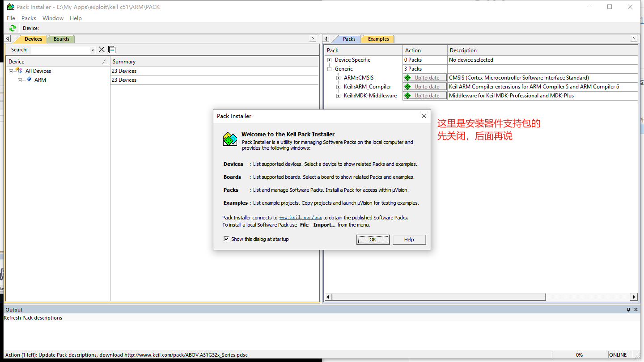Screen dimensions: 644x362
Task: Click the Pack Installer title bar app icon
Action: click(10, 7)
